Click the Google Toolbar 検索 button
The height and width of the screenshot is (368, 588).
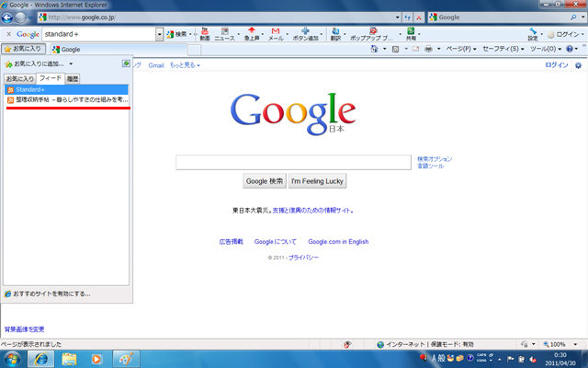177,34
